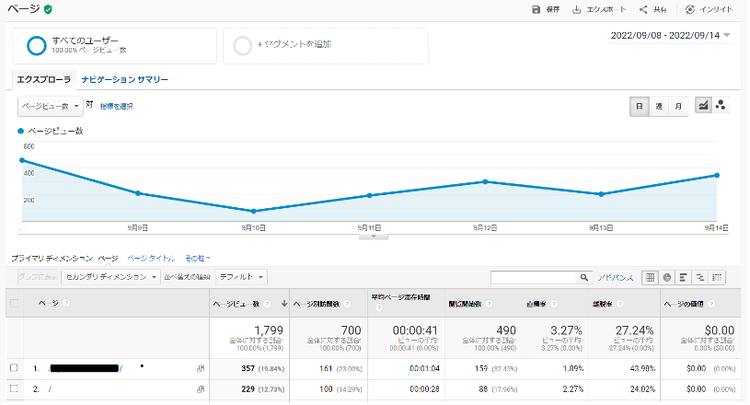Click the エクスポート export download icon

tap(576, 10)
